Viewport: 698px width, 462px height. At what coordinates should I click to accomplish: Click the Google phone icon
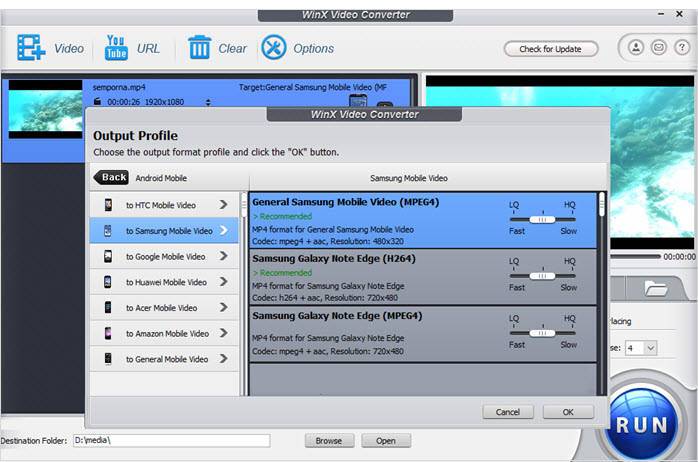click(x=108, y=256)
